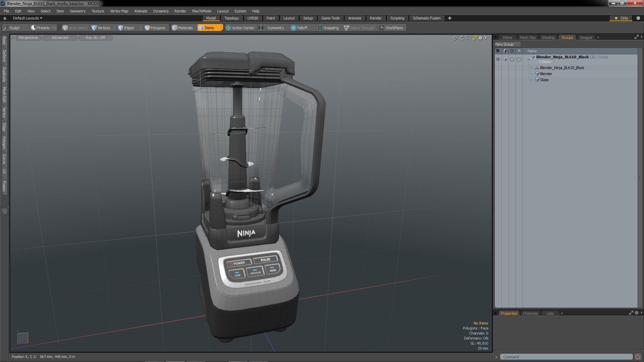This screenshot has width=644, height=362.
Task: Click the axis orientation cube in viewport corner
Action: tap(22, 338)
